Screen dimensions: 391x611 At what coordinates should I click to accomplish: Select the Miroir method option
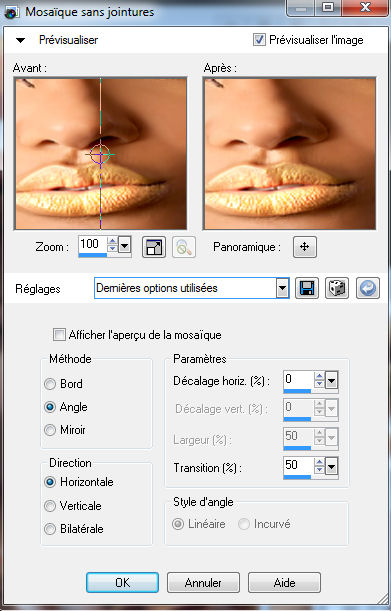tap(50, 430)
